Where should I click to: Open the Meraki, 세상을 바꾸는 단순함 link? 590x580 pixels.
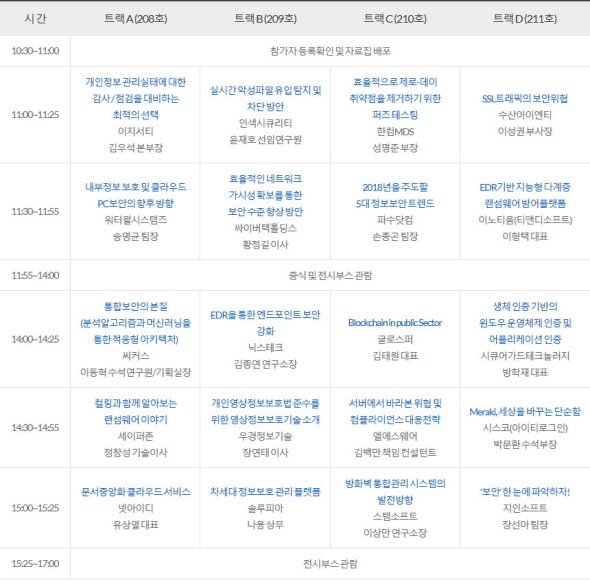click(x=525, y=411)
